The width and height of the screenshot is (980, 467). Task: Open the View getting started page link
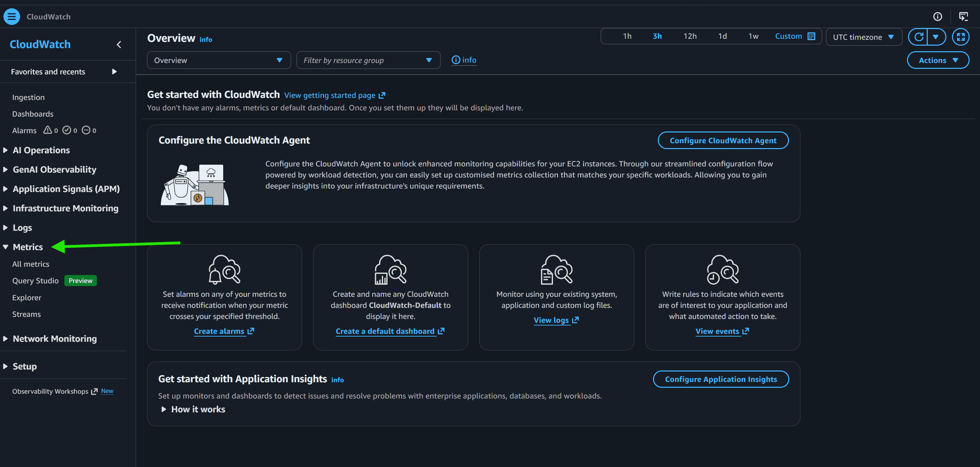pyautogui.click(x=335, y=95)
